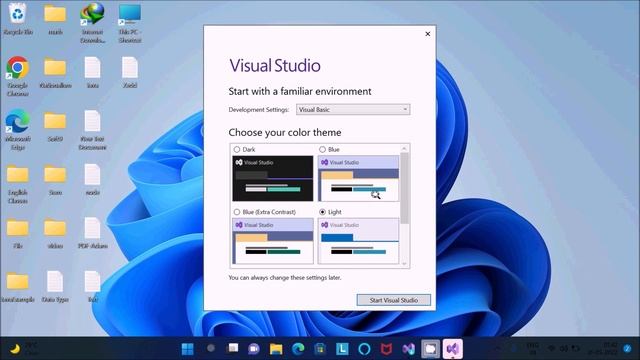Open the Visual Studio Installer taskbar icon
Screen dimensions: 640x360
pos(409,349)
